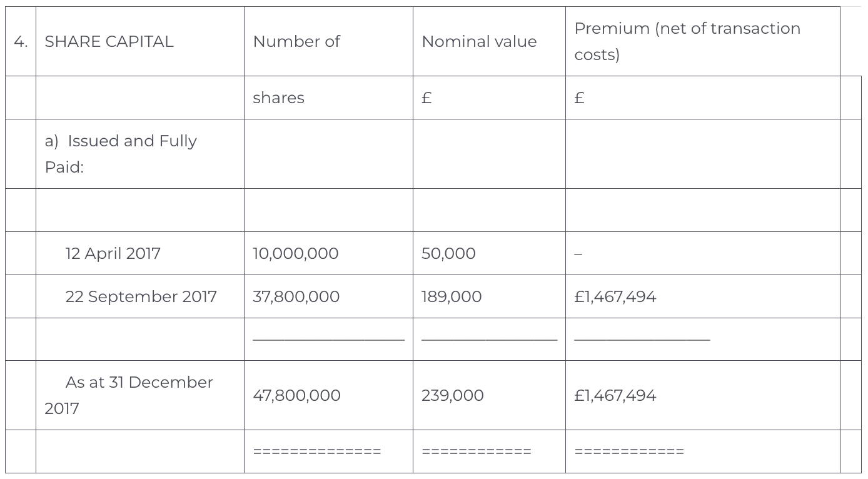Click the 189,000 nominal value cell

[452, 296]
